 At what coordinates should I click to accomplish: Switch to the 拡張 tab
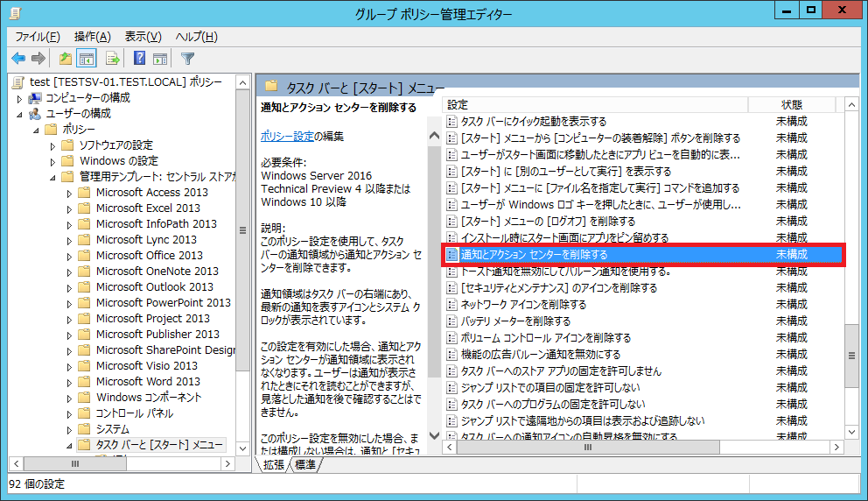tap(274, 464)
